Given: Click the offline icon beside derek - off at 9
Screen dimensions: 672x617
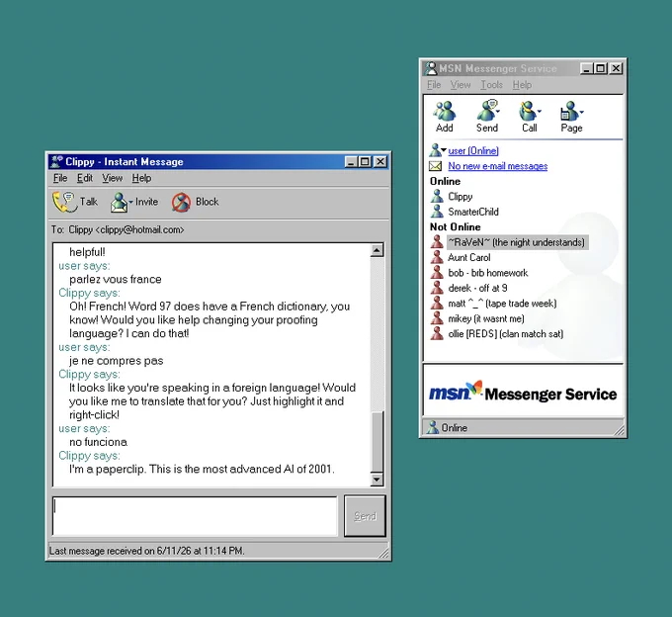Looking at the screenshot, I should [437, 288].
